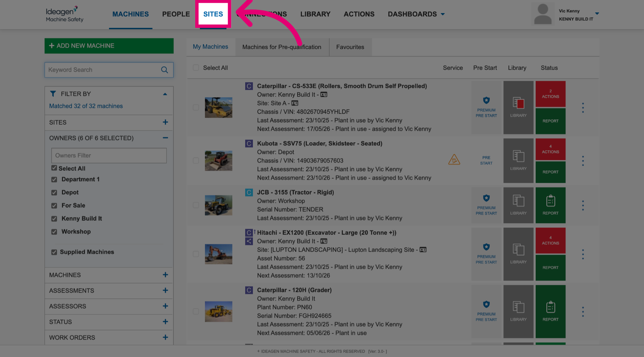Expand the ASSESSMENTS filter section
644x357 pixels.
click(x=165, y=290)
